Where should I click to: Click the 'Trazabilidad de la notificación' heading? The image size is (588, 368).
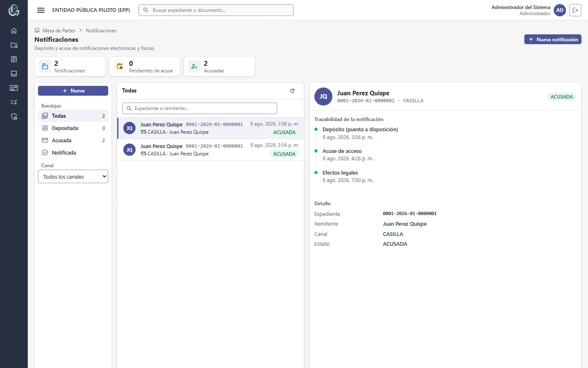[x=349, y=119]
